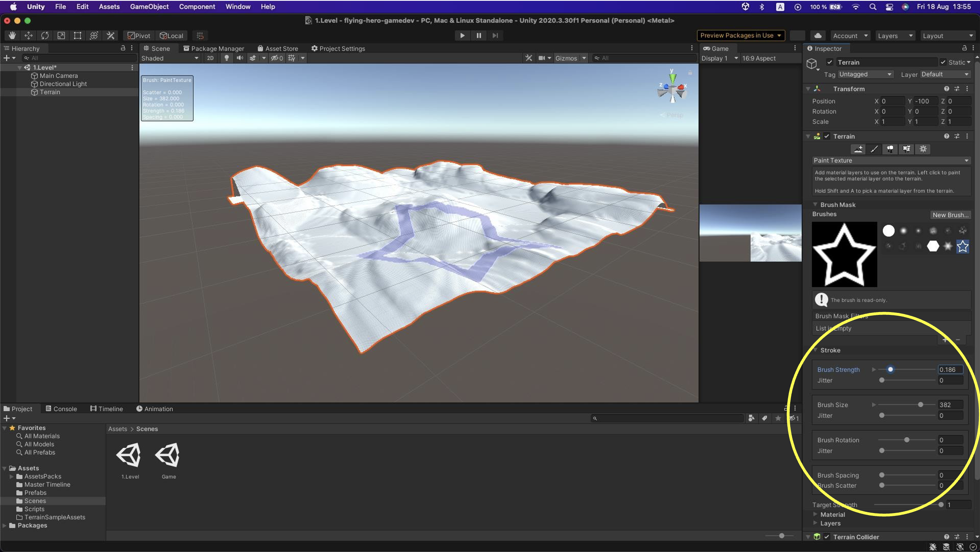Open Tag Untagged dropdown
980x552 pixels.
[865, 74]
